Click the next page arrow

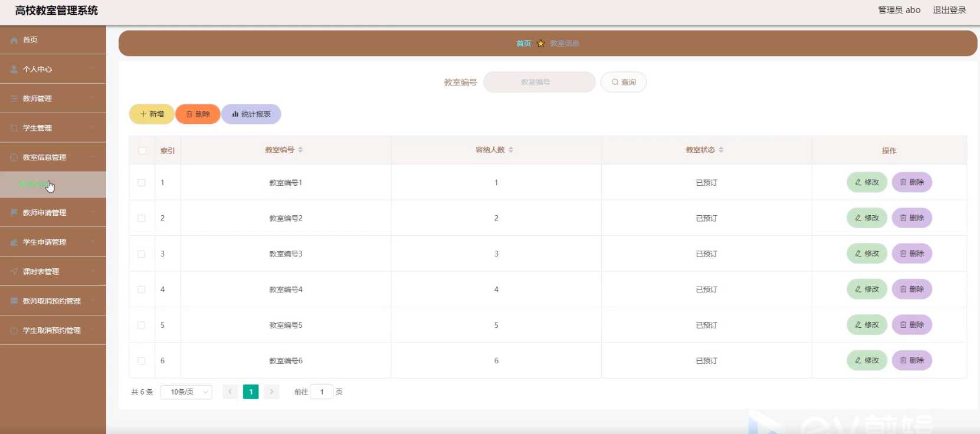[x=271, y=392]
